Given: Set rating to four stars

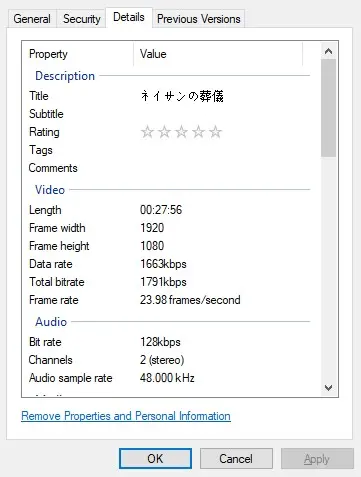Looking at the screenshot, I should coord(199,132).
